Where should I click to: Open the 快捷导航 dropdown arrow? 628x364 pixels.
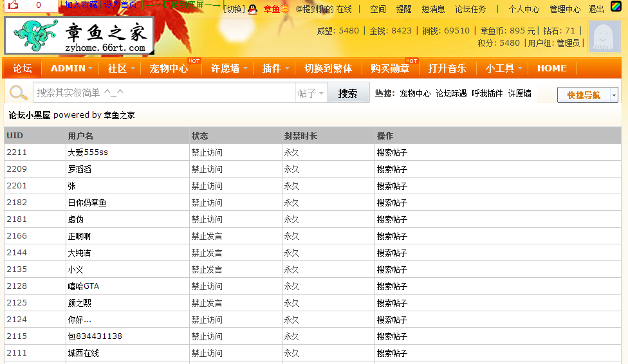(614, 95)
